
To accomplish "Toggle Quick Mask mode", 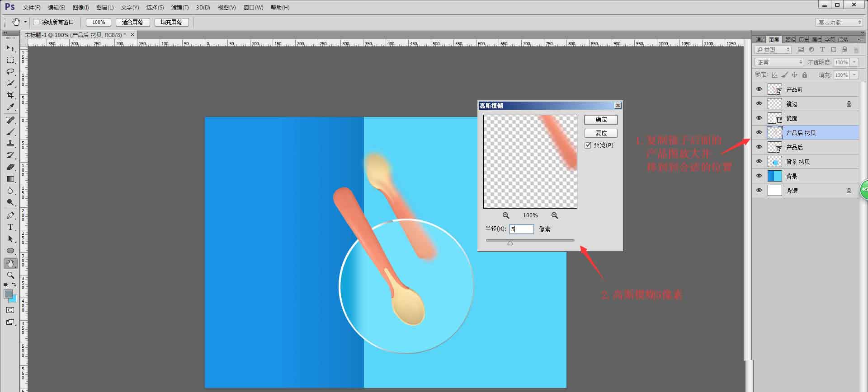I will (x=10, y=310).
